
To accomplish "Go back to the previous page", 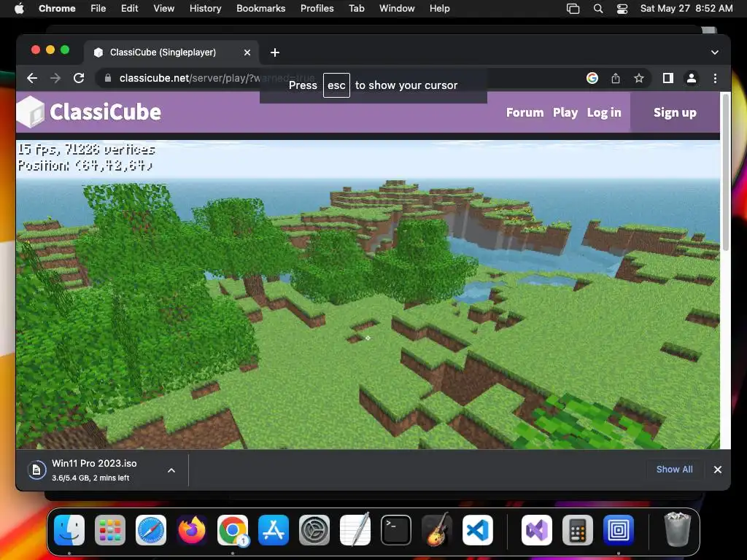I will click(x=32, y=78).
